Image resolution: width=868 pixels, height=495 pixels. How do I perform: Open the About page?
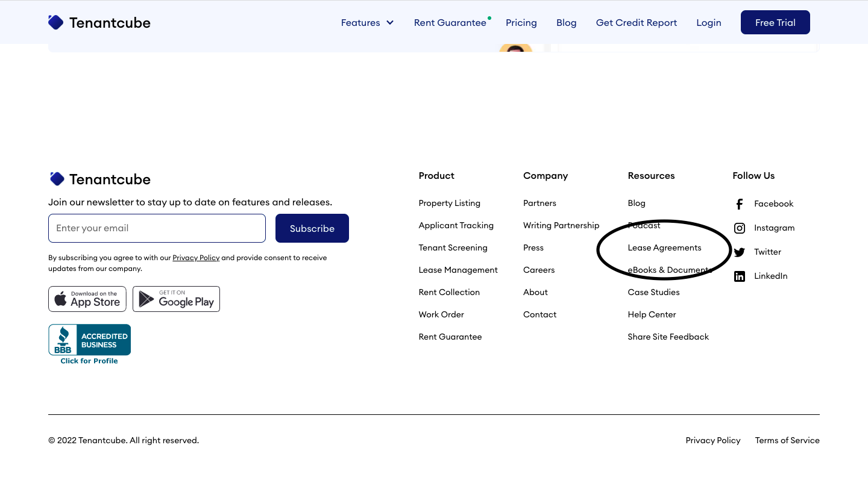(535, 293)
